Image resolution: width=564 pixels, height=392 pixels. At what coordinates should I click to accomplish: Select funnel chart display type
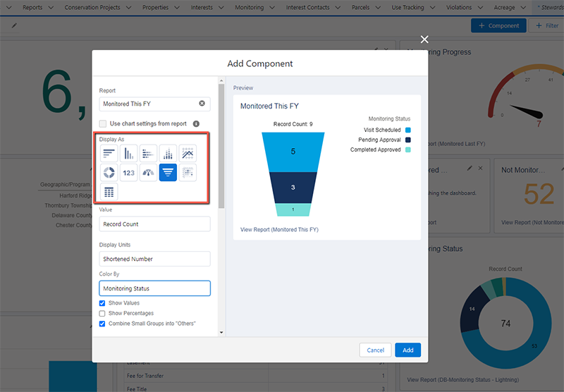click(168, 173)
